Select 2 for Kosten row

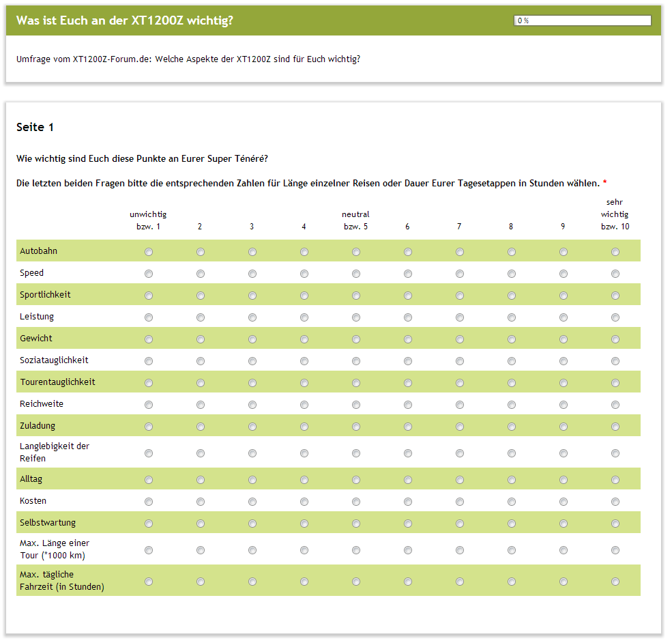201,502
